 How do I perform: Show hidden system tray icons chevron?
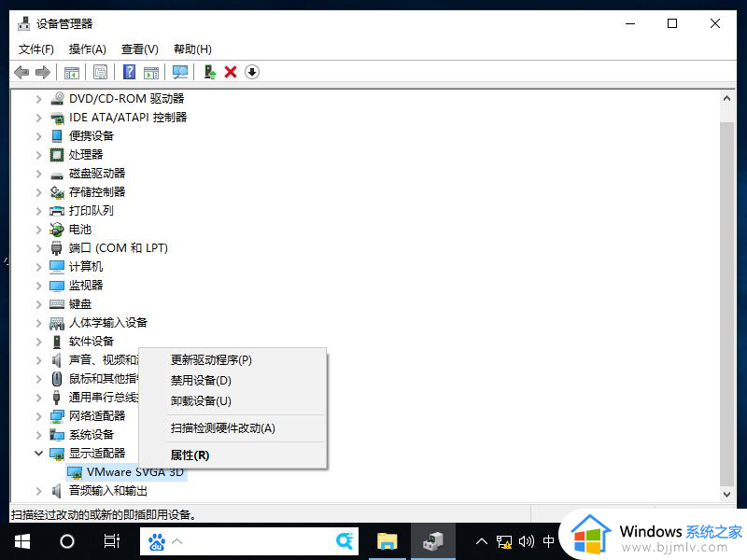[x=482, y=541]
